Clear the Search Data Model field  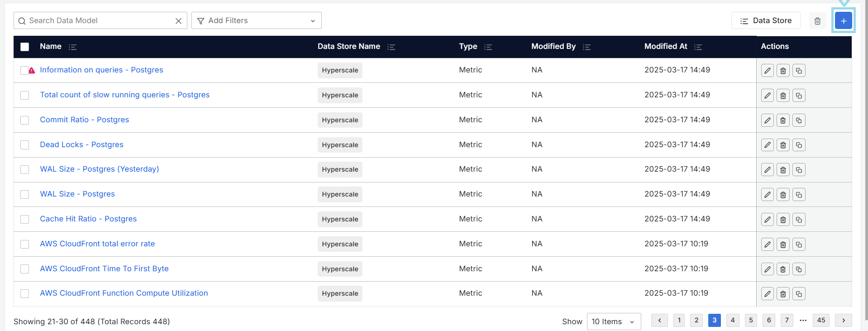tap(178, 21)
